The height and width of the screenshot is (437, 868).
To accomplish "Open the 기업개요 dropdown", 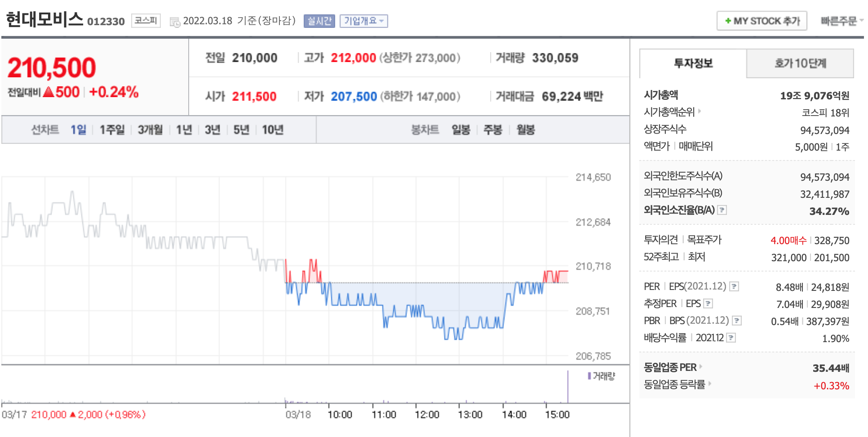I will pyautogui.click(x=364, y=21).
